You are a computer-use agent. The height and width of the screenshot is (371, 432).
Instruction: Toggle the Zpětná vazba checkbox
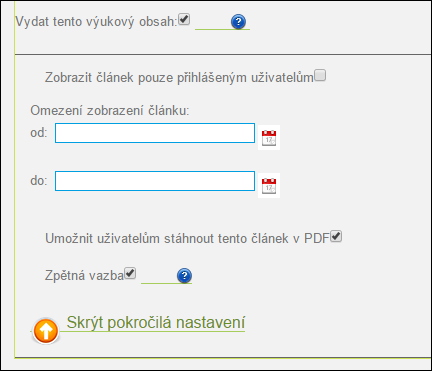click(x=130, y=273)
